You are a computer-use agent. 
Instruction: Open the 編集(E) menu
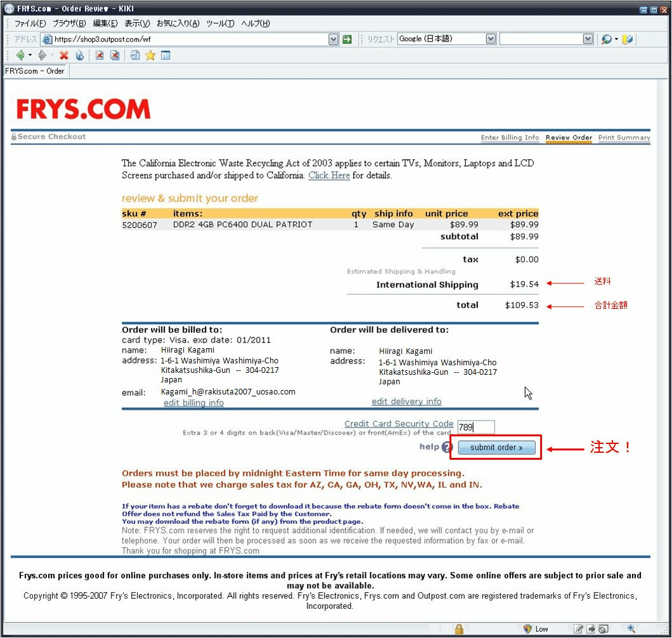pos(105,23)
